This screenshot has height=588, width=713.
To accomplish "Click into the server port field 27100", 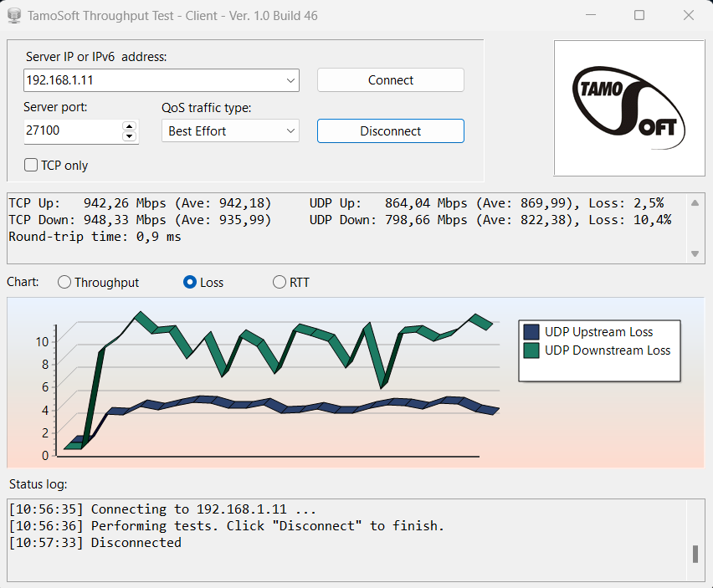I will (73, 130).
